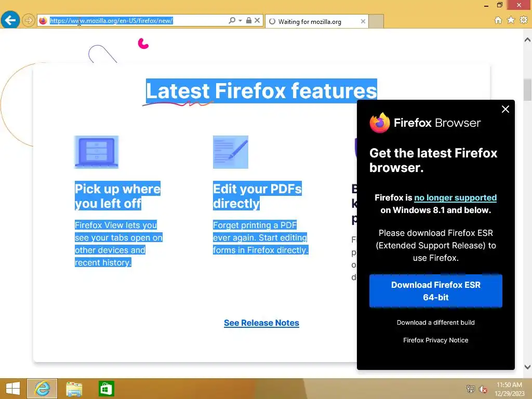Open Firefox Privacy Notice link

click(436, 340)
